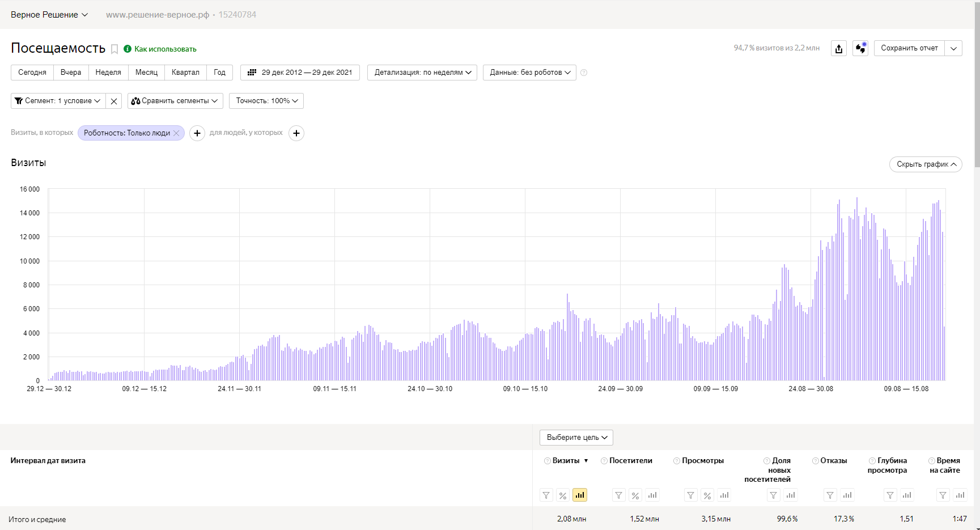980x530 pixels.
Task: Toggle Посетители chart display
Action: 652,495
